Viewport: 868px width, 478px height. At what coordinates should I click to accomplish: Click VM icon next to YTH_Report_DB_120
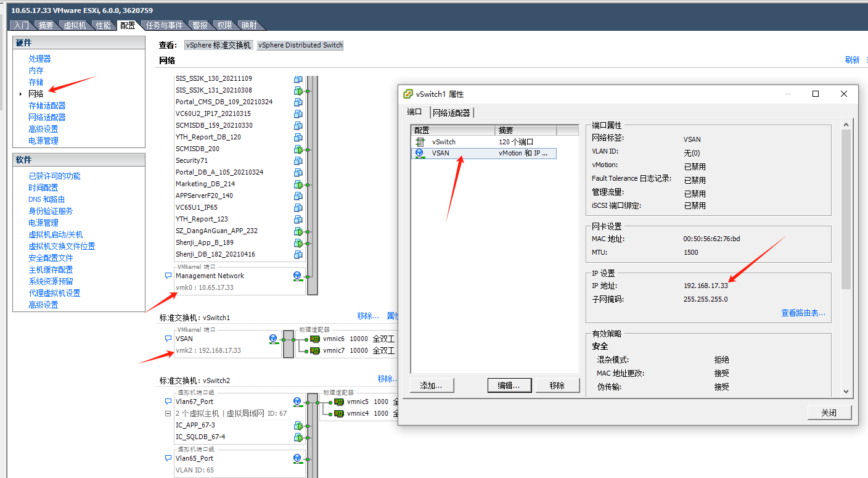point(298,138)
